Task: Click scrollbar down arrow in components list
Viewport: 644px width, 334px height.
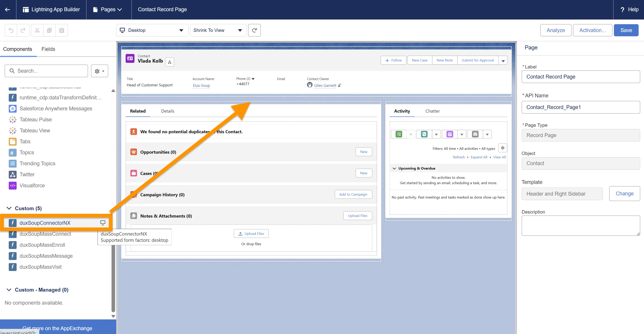Action: tap(113, 316)
